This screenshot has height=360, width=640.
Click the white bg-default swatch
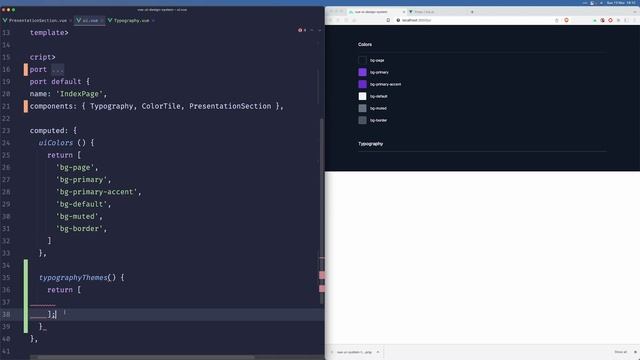pyautogui.click(x=362, y=96)
